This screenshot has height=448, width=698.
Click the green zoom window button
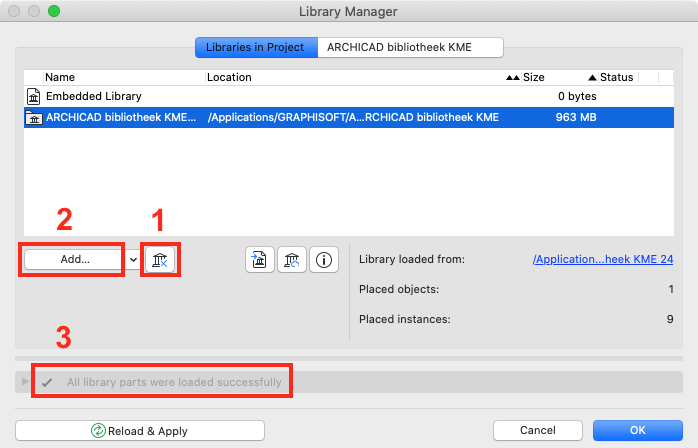[x=54, y=11]
